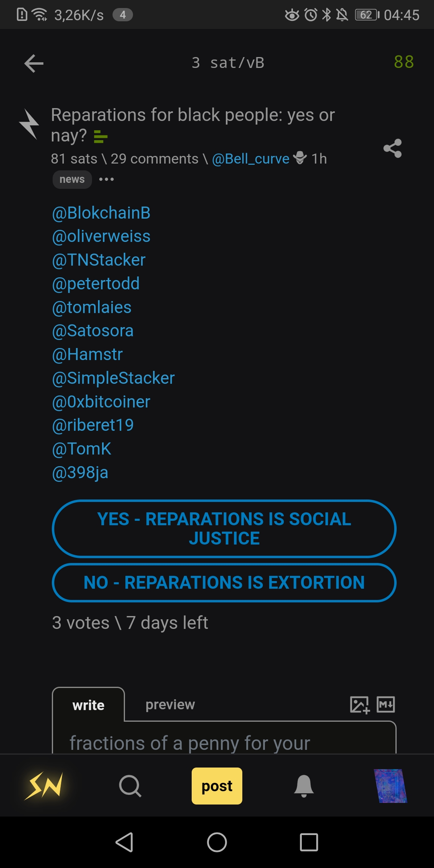Tap the 3 sat/vB fee indicator

click(228, 63)
